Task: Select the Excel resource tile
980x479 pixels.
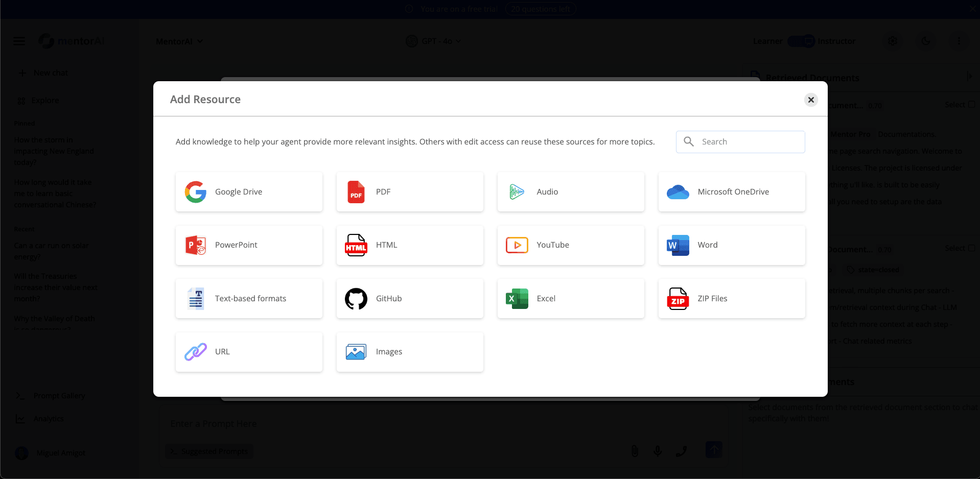Action: coord(571,298)
